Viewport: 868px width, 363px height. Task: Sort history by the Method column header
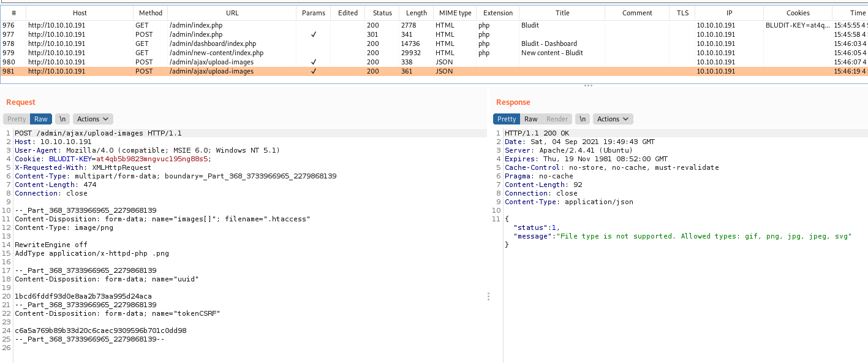coord(151,13)
